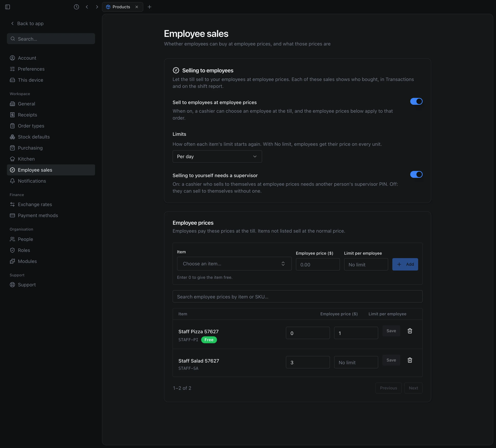The height and width of the screenshot is (448, 496).
Task: Click the Roles shield icon
Action: click(x=12, y=250)
